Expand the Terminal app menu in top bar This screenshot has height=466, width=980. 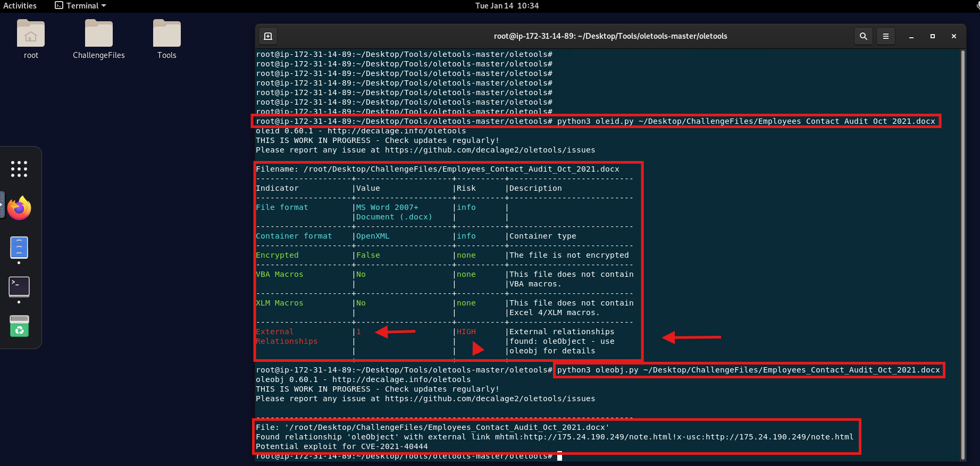tap(81, 6)
